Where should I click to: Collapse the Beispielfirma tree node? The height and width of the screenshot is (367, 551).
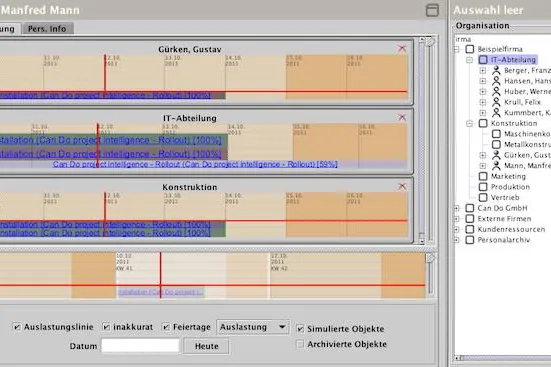[456, 49]
